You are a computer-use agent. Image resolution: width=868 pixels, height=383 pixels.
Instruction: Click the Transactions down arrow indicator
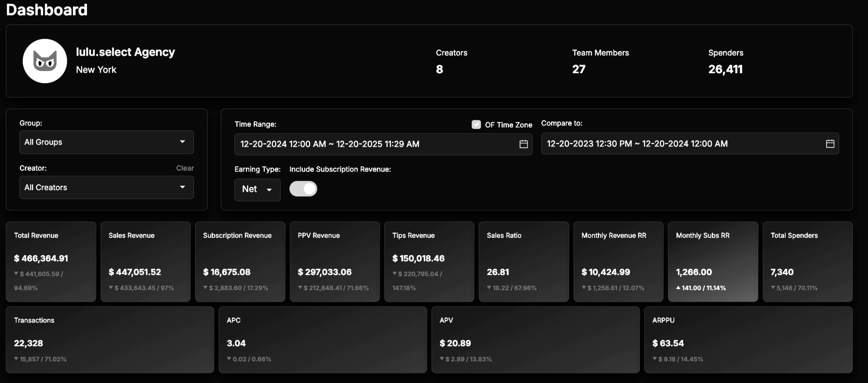[x=16, y=359]
